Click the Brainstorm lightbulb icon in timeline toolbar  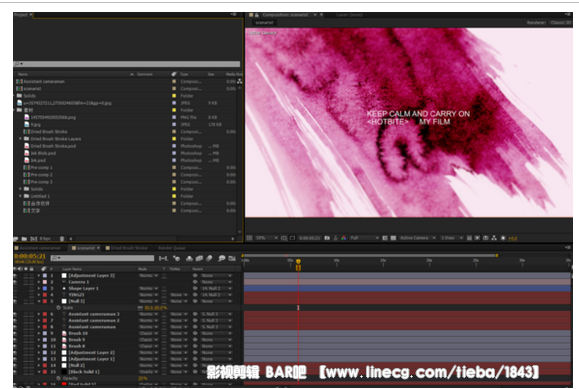click(222, 259)
